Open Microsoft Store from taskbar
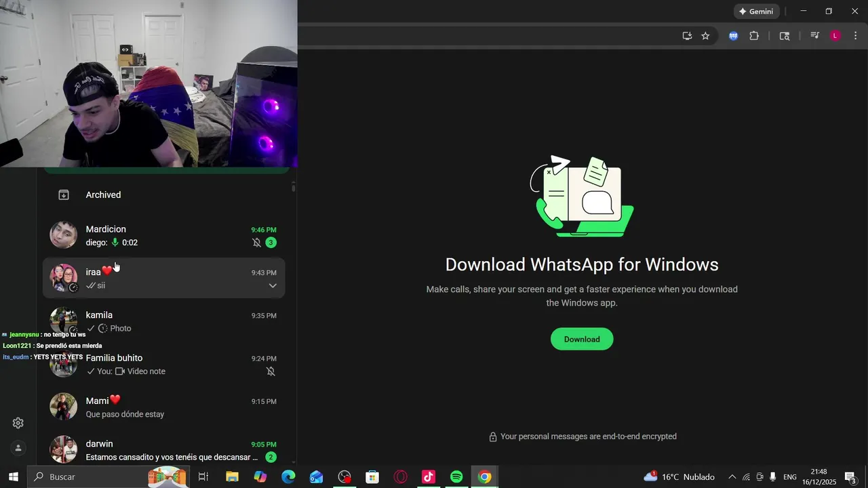Image resolution: width=868 pixels, height=488 pixels. tap(372, 477)
